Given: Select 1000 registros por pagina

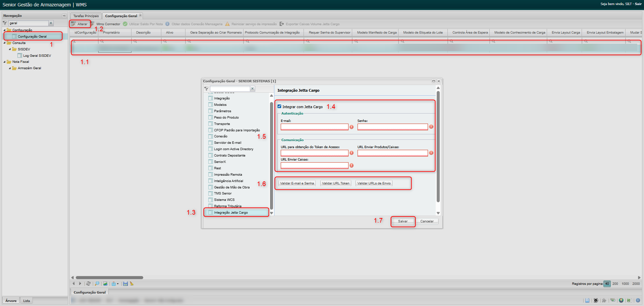Looking at the screenshot, I should pos(625,284).
